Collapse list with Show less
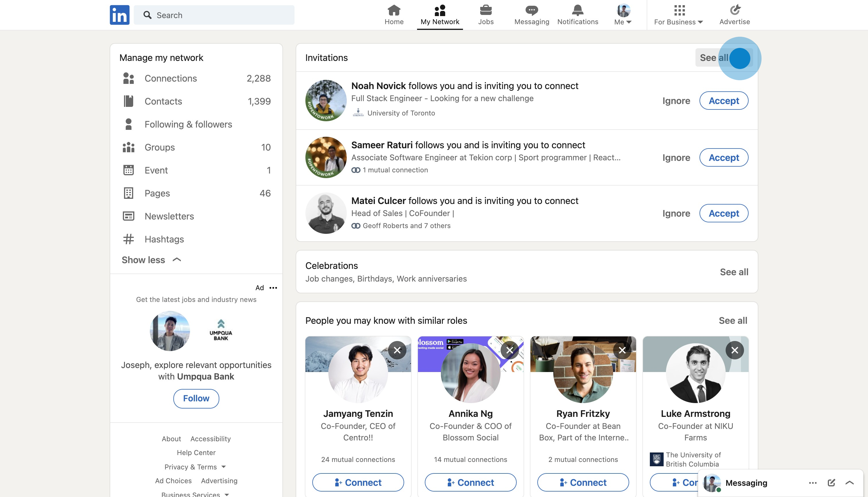This screenshot has width=868, height=497. 151,260
